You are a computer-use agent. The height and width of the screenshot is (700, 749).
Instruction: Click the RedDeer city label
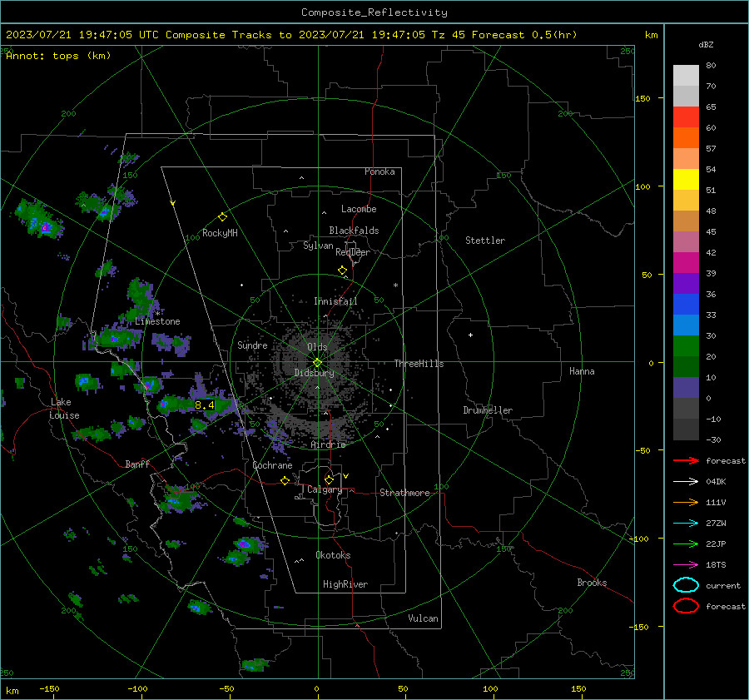tap(353, 252)
